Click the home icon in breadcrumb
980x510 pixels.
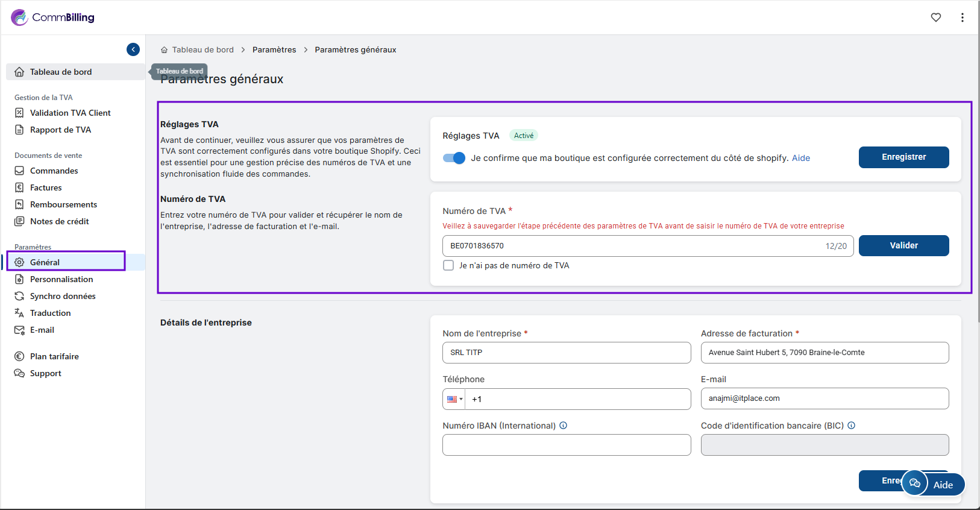click(x=164, y=50)
